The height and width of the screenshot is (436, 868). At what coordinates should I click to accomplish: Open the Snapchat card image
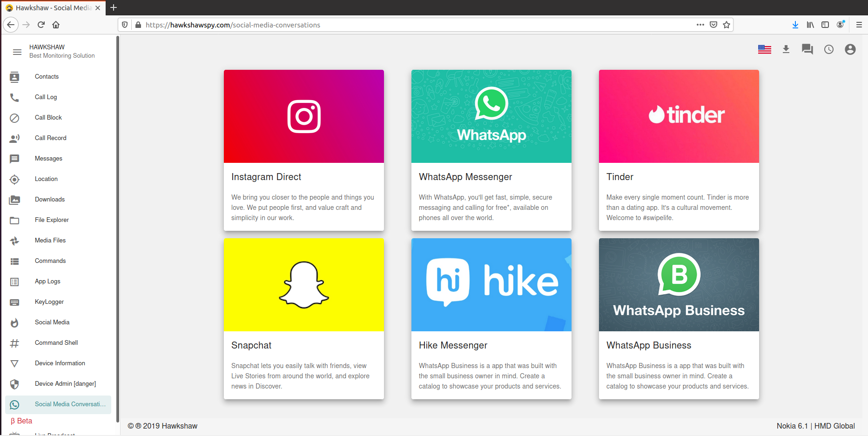click(304, 285)
